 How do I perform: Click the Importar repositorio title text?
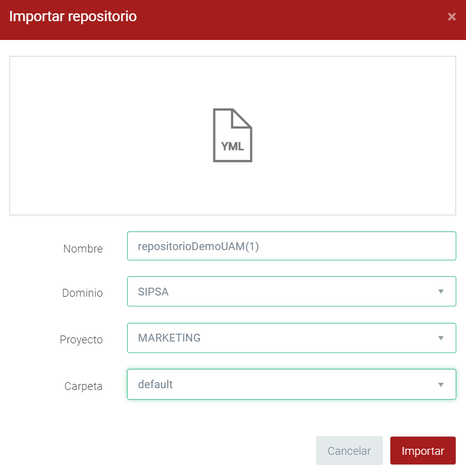tap(73, 16)
